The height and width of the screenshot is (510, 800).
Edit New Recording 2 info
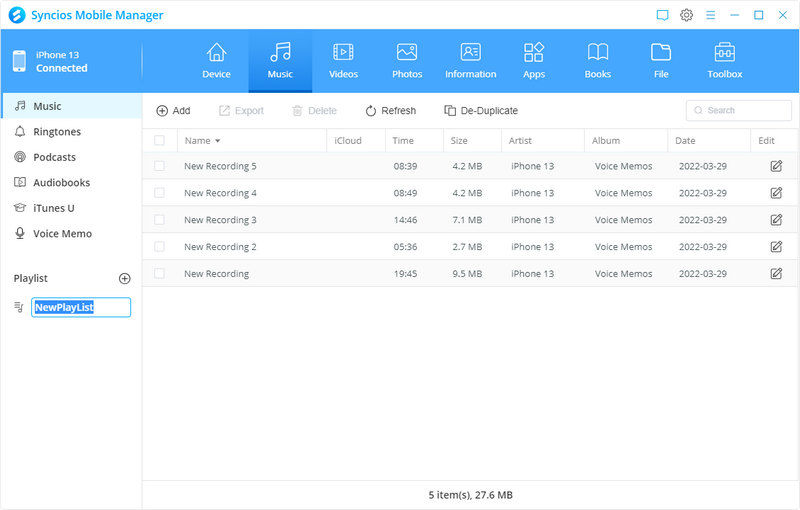pos(776,247)
